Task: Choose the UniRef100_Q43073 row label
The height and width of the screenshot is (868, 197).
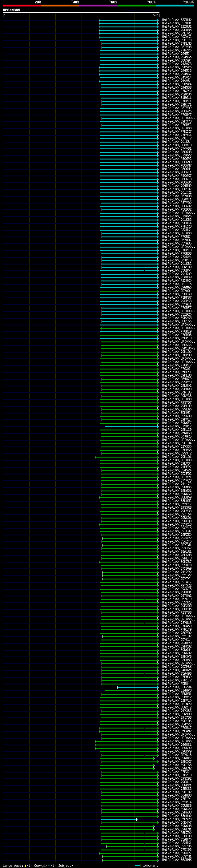Action: point(176,64)
